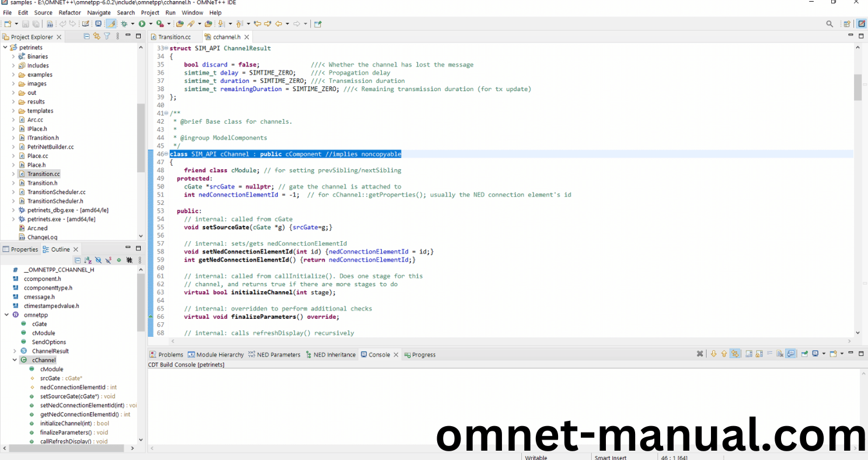Select Place.h in Project Explorer
This screenshot has height=460, width=868.
(36, 165)
